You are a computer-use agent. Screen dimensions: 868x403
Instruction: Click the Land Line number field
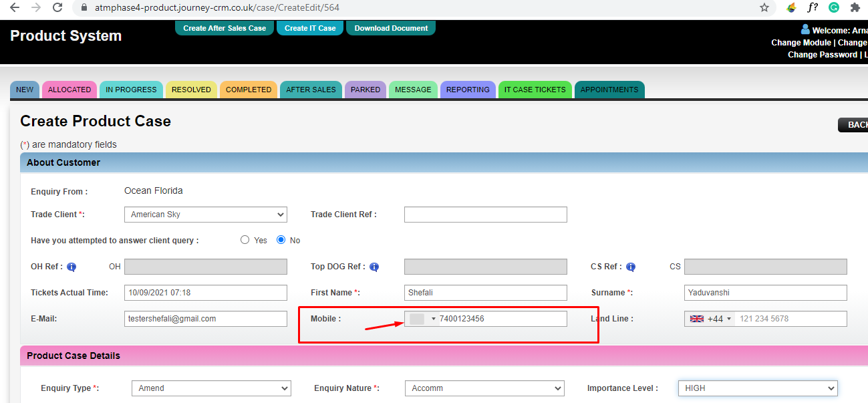[x=790, y=319]
